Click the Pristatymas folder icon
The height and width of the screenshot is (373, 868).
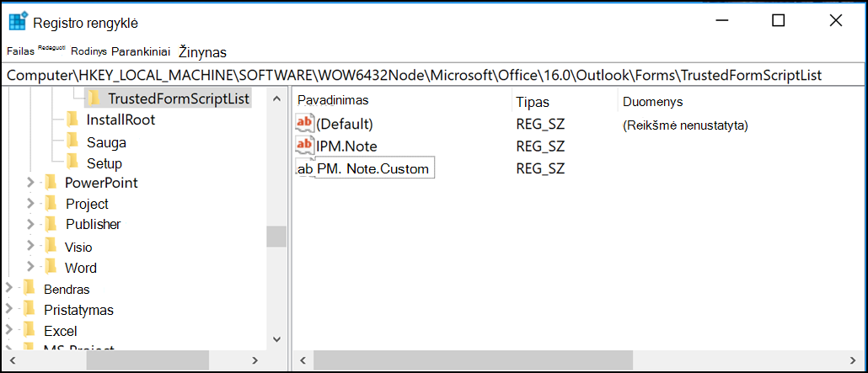click(29, 309)
